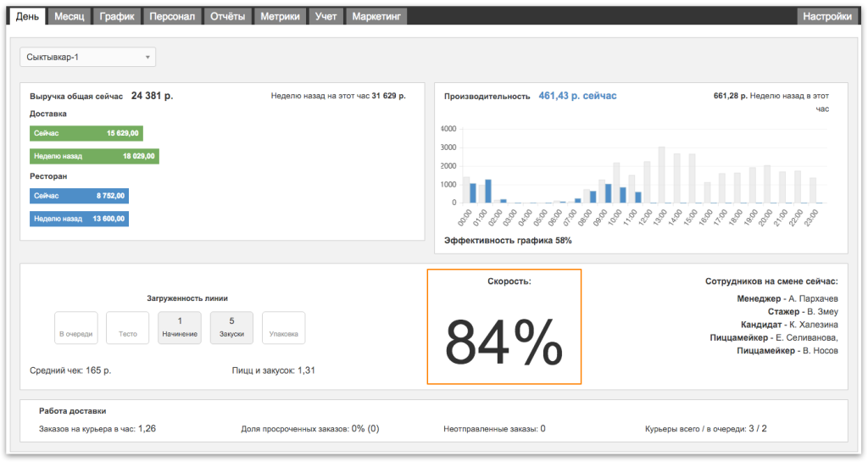This screenshot has width=868, height=462.
Task: Click Доля просроченных заказов: 0% (0)
Action: pos(310,429)
